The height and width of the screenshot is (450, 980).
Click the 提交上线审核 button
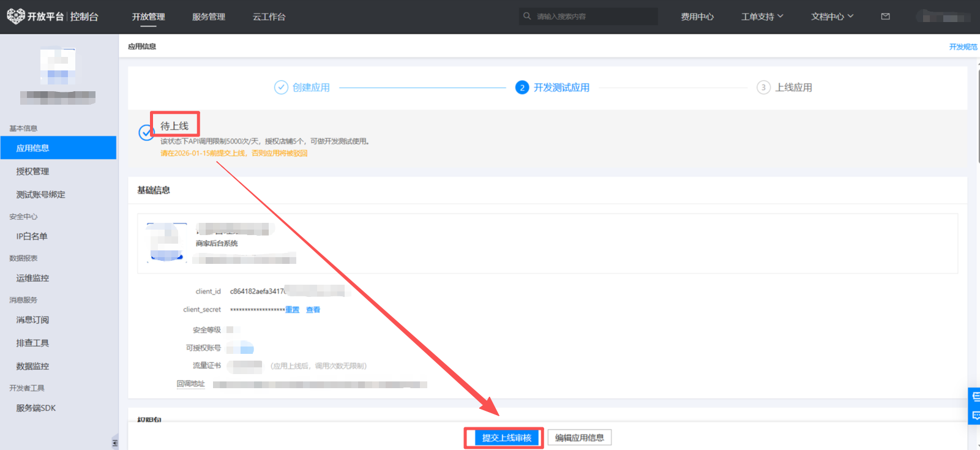pos(506,438)
